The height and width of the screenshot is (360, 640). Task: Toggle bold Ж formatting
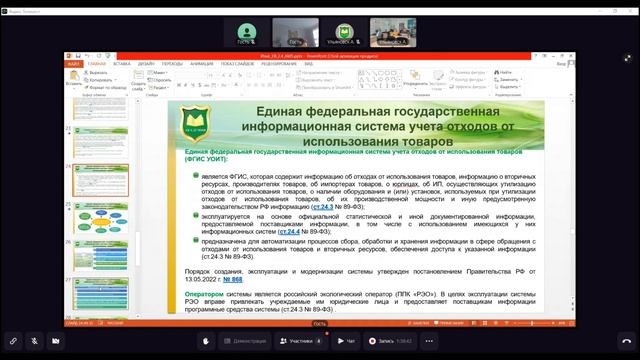pos(179,85)
